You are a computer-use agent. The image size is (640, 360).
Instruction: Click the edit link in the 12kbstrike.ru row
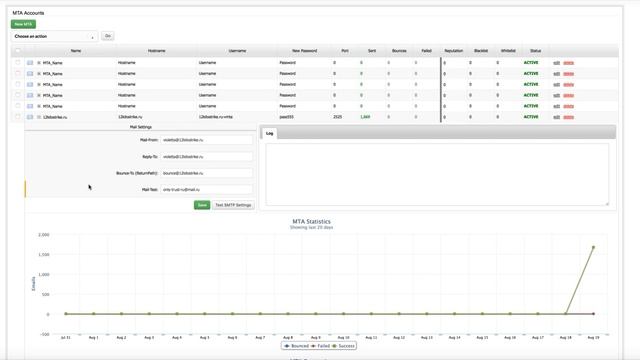tap(556, 117)
